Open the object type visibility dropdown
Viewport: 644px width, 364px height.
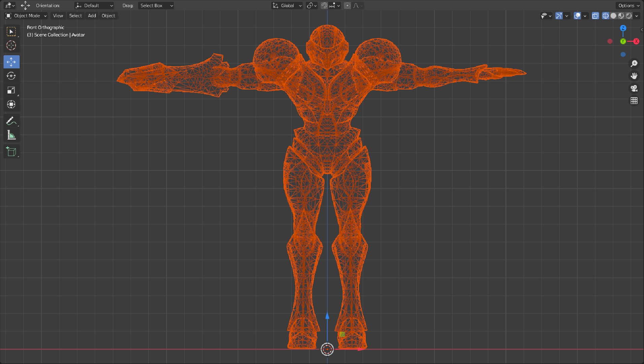[546, 16]
